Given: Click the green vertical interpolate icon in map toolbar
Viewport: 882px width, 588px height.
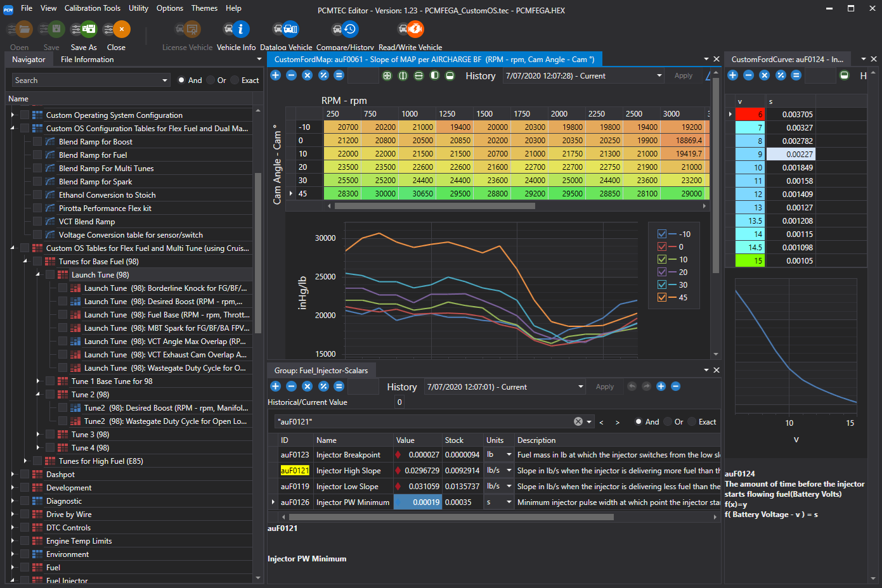Looking at the screenshot, I should point(403,75).
